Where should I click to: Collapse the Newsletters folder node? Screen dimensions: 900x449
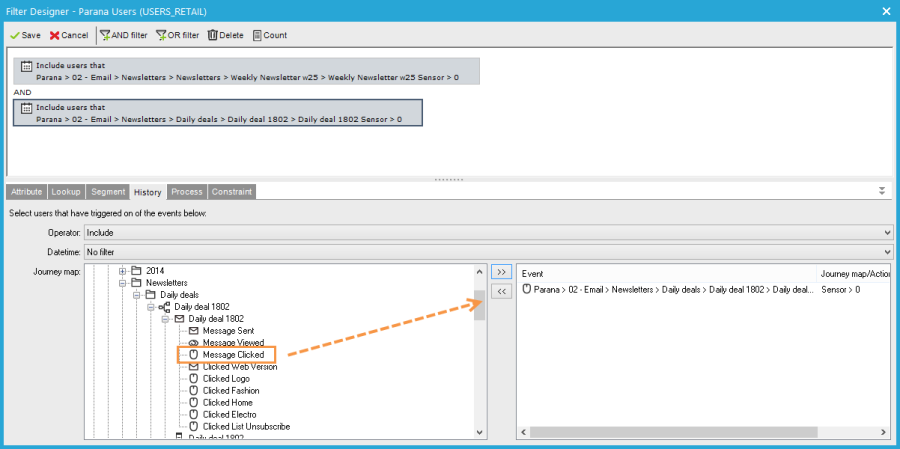click(123, 283)
